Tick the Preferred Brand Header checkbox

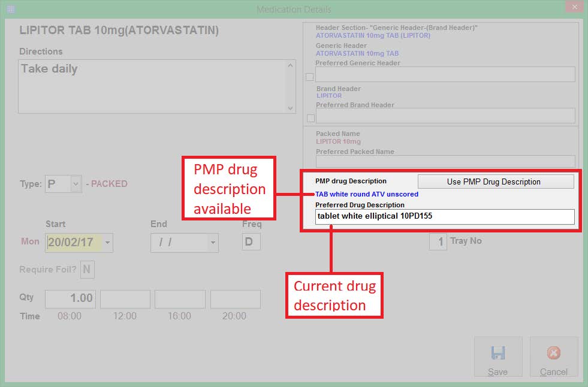click(310, 118)
